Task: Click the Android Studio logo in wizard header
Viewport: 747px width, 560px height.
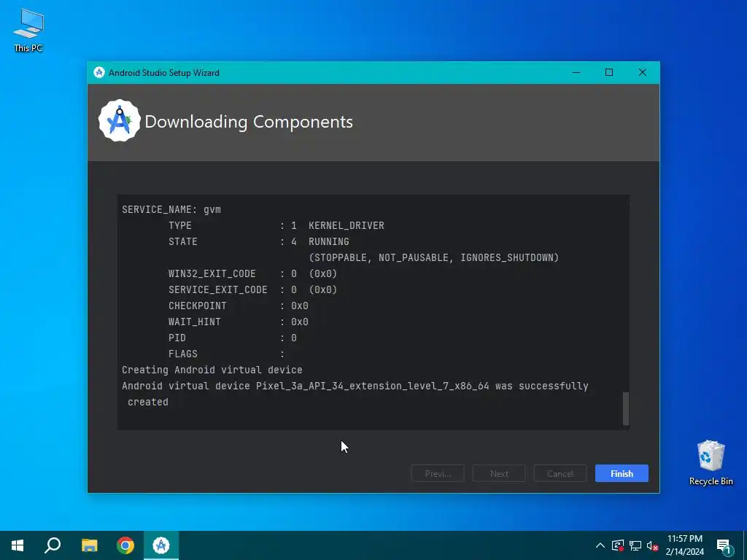Action: point(119,121)
